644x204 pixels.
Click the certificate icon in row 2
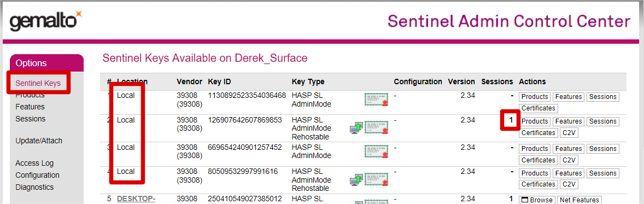(x=376, y=127)
